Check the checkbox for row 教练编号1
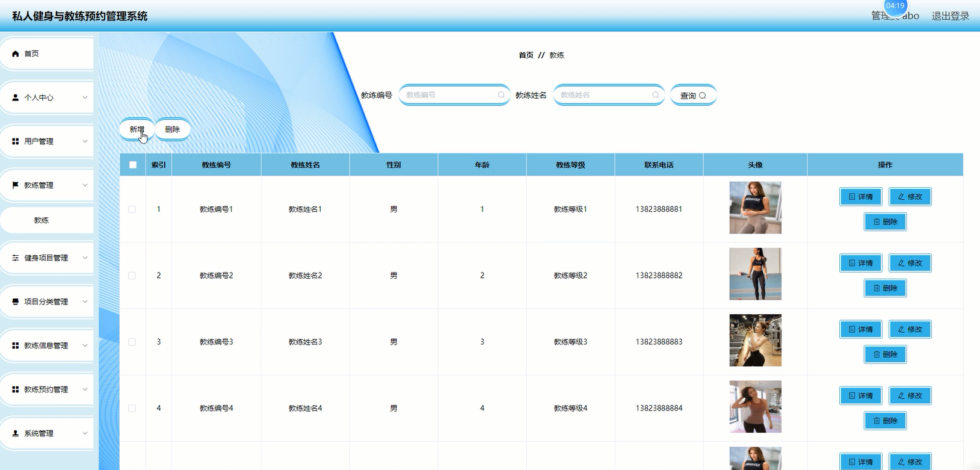Image resolution: width=980 pixels, height=470 pixels. tap(132, 209)
